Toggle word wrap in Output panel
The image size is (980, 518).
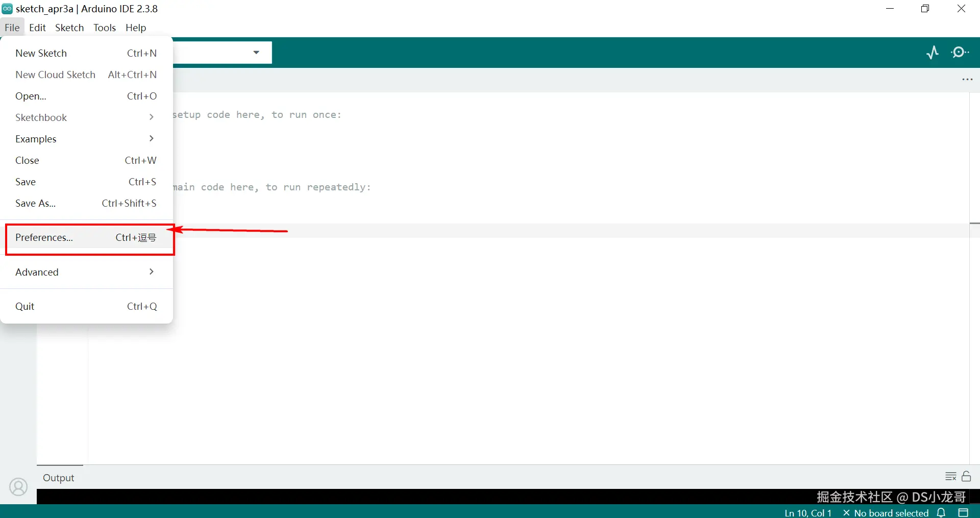click(950, 477)
